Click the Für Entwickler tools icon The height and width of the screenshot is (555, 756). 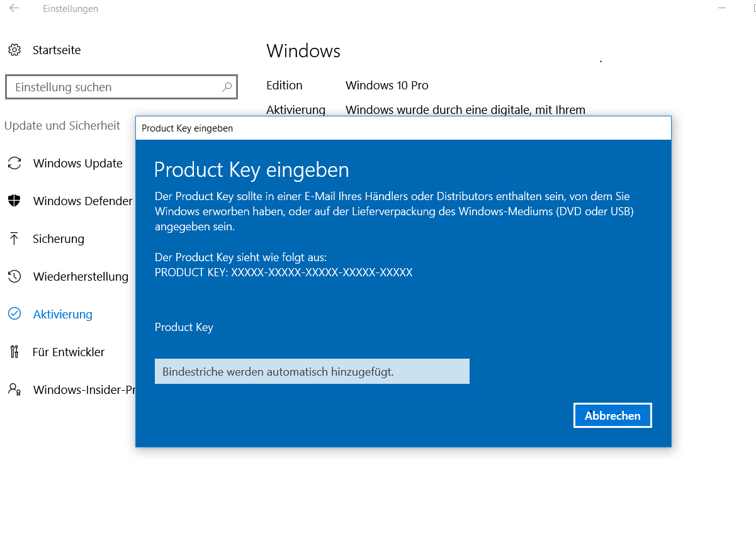coord(14,352)
